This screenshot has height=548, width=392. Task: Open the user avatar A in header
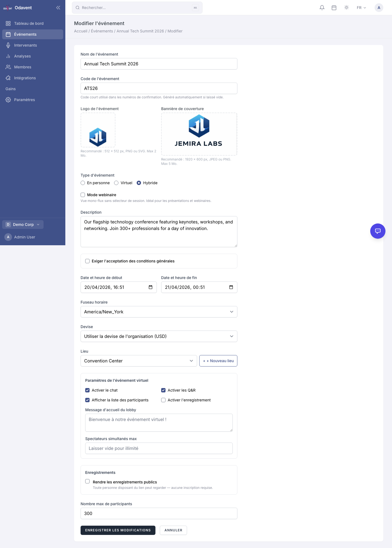(x=379, y=8)
